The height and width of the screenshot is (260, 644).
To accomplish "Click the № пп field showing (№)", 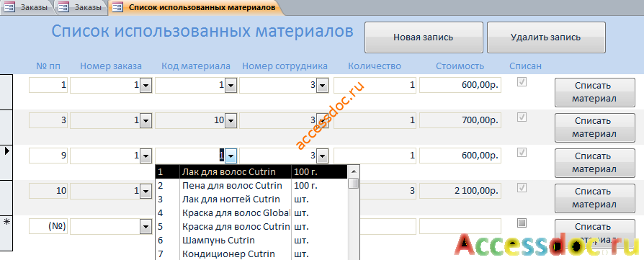I will tap(48, 226).
